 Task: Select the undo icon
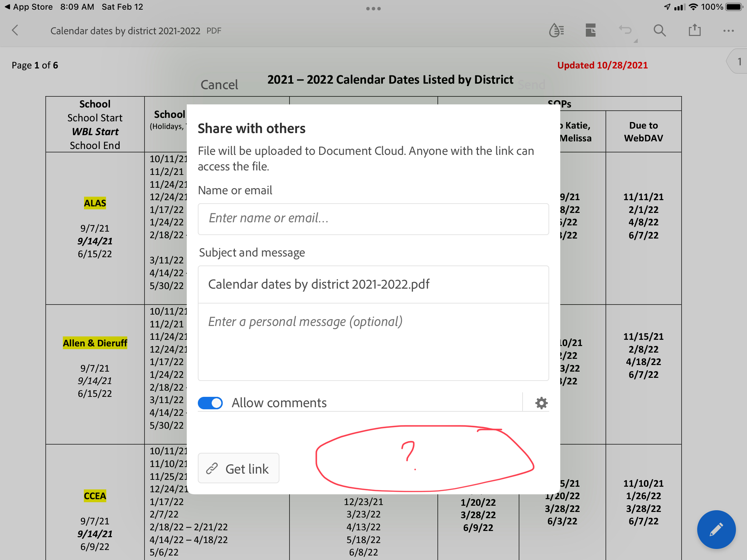(625, 30)
